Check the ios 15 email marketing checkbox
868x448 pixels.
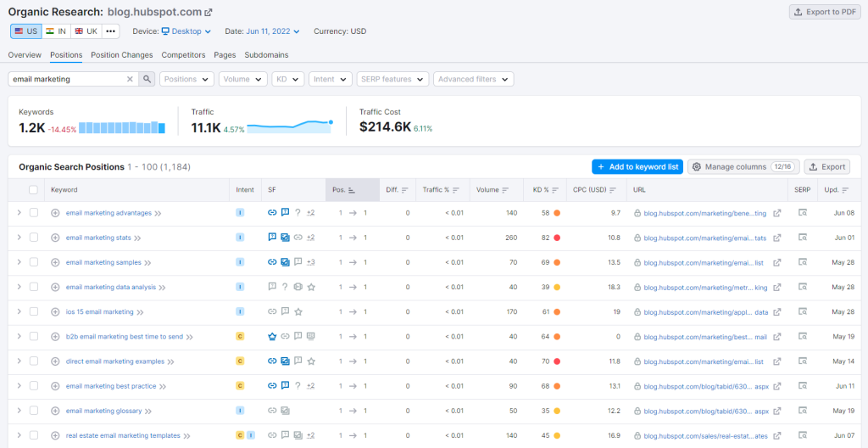(x=34, y=311)
